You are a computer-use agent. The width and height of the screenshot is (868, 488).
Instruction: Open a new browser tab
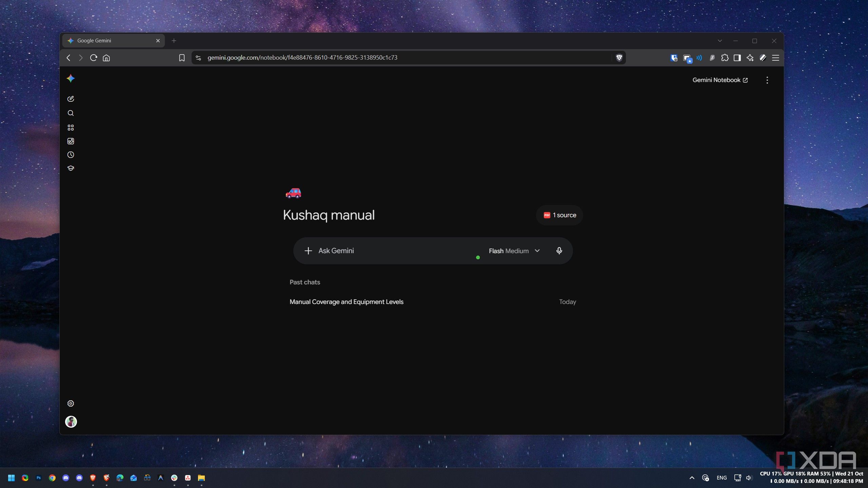click(x=174, y=41)
